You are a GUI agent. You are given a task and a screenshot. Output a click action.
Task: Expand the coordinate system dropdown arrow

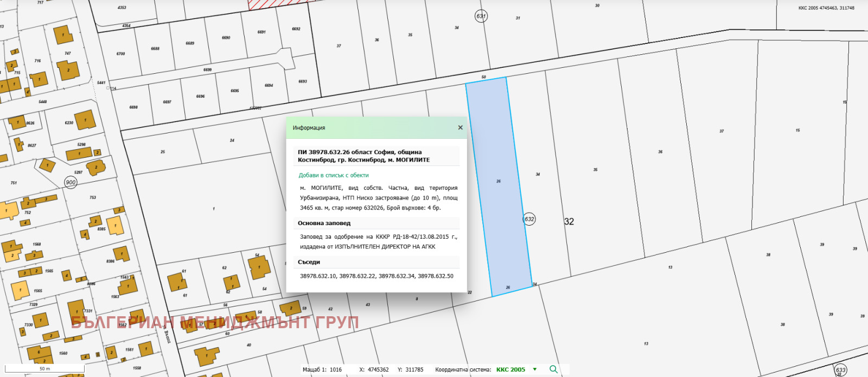coord(535,369)
